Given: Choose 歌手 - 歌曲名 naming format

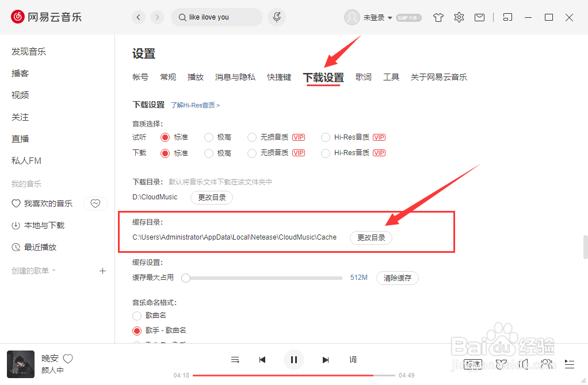Looking at the screenshot, I should pyautogui.click(x=137, y=330).
